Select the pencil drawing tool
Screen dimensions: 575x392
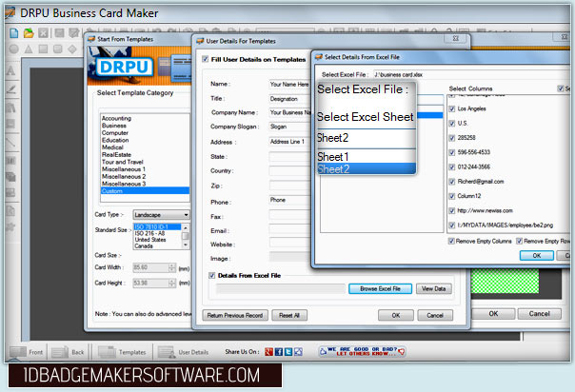[x=11, y=89]
